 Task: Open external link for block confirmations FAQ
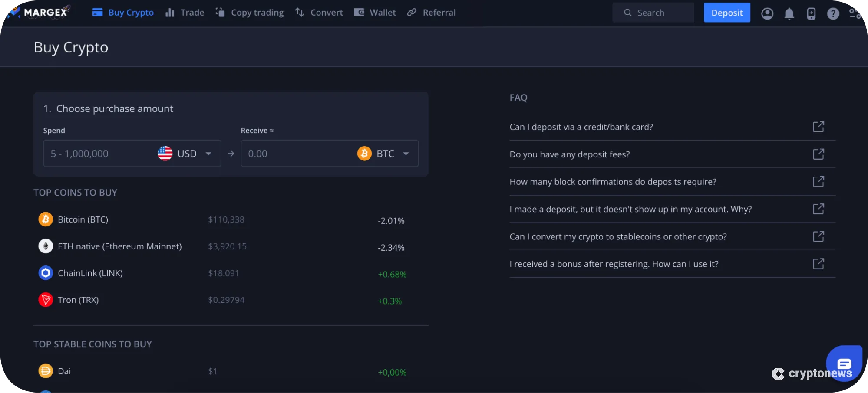click(818, 181)
